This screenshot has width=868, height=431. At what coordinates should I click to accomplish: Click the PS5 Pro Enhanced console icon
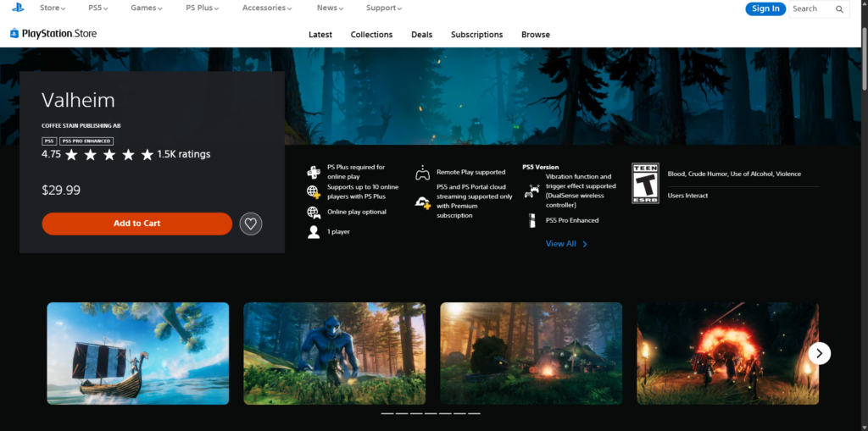tap(532, 221)
